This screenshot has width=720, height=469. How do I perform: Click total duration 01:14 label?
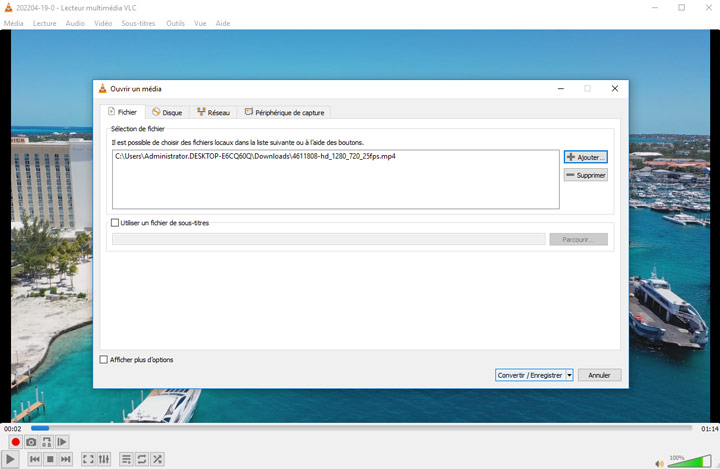[709, 429]
